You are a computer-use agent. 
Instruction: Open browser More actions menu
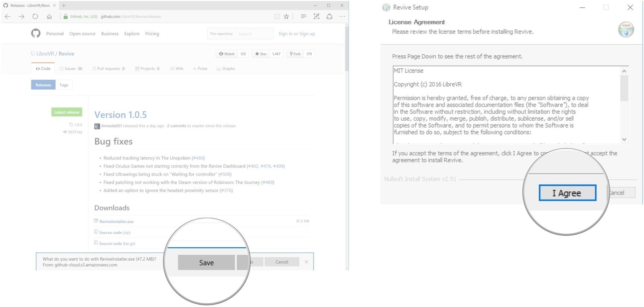(x=342, y=16)
